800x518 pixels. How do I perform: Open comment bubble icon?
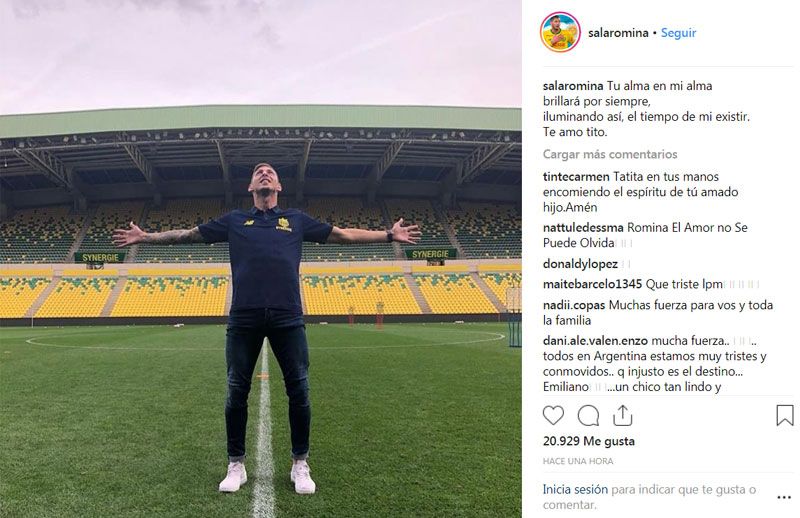pyautogui.click(x=588, y=415)
